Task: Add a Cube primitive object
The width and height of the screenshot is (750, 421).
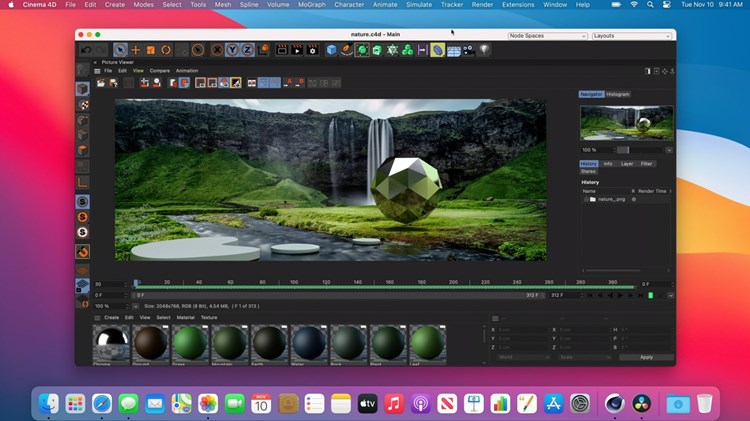Action: (x=331, y=50)
